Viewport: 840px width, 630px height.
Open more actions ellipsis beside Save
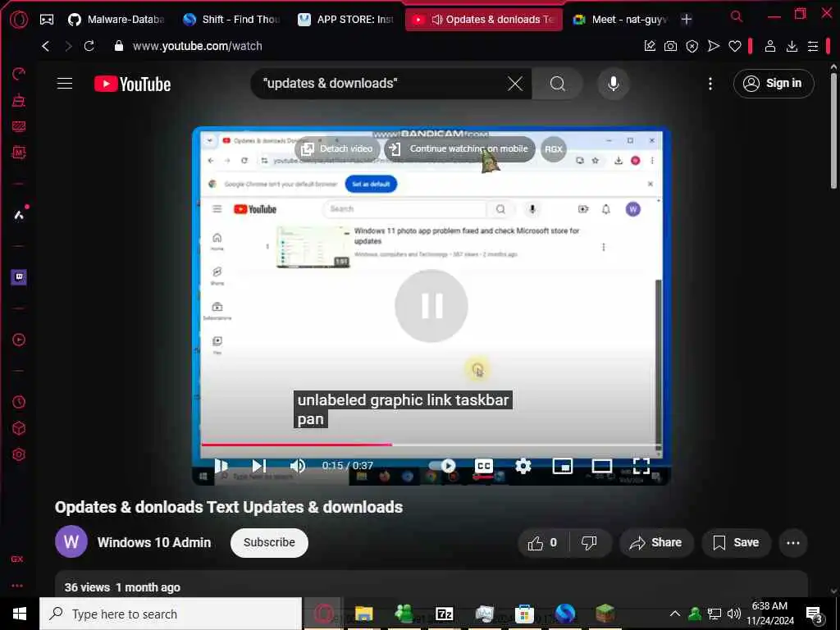[793, 543]
